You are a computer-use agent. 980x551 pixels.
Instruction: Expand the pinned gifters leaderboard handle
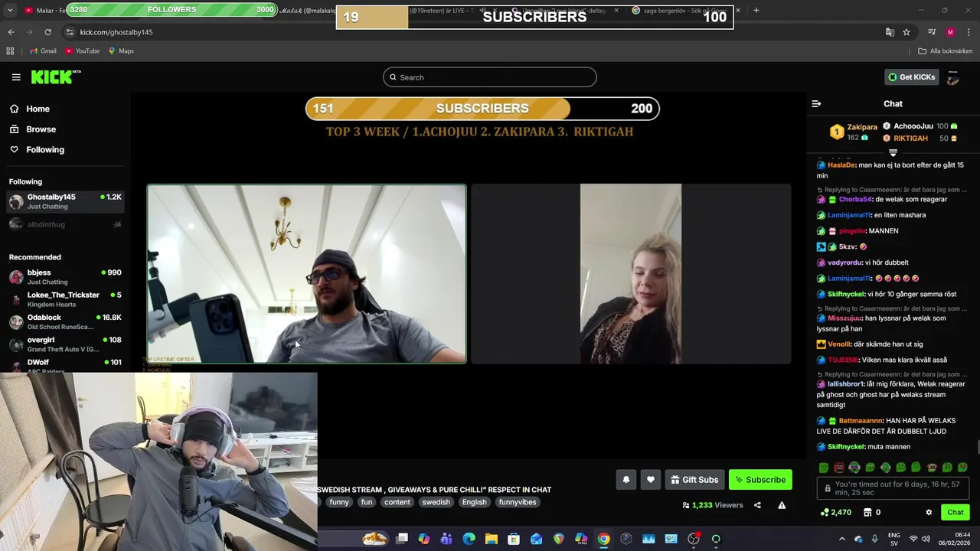pyautogui.click(x=893, y=153)
